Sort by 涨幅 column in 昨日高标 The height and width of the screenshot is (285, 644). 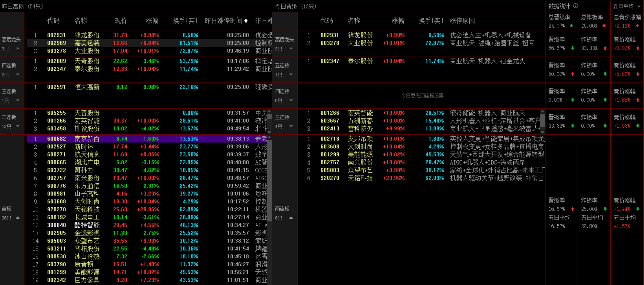click(152, 21)
